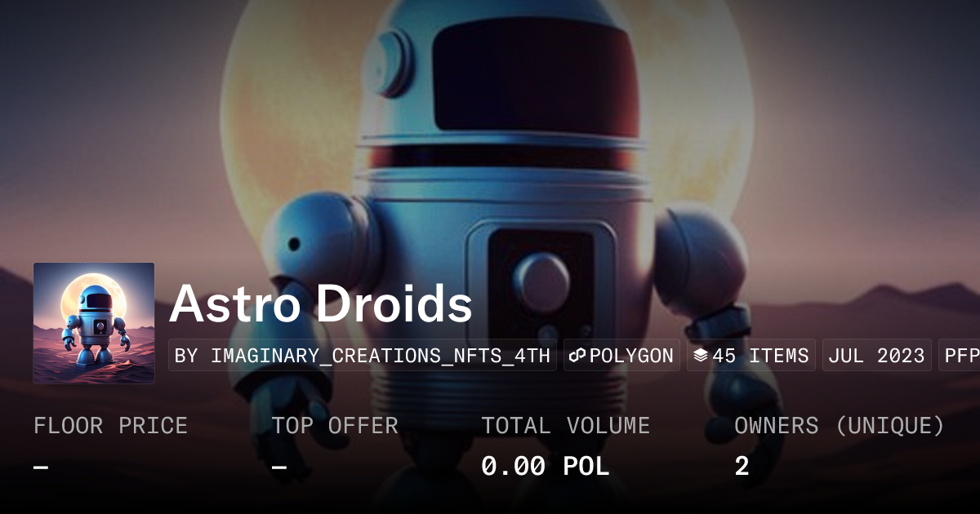The image size is (980, 514).
Task: Open creator IMAGINARY_CREATIONS_NFTS_4TH link
Action: click(x=363, y=356)
